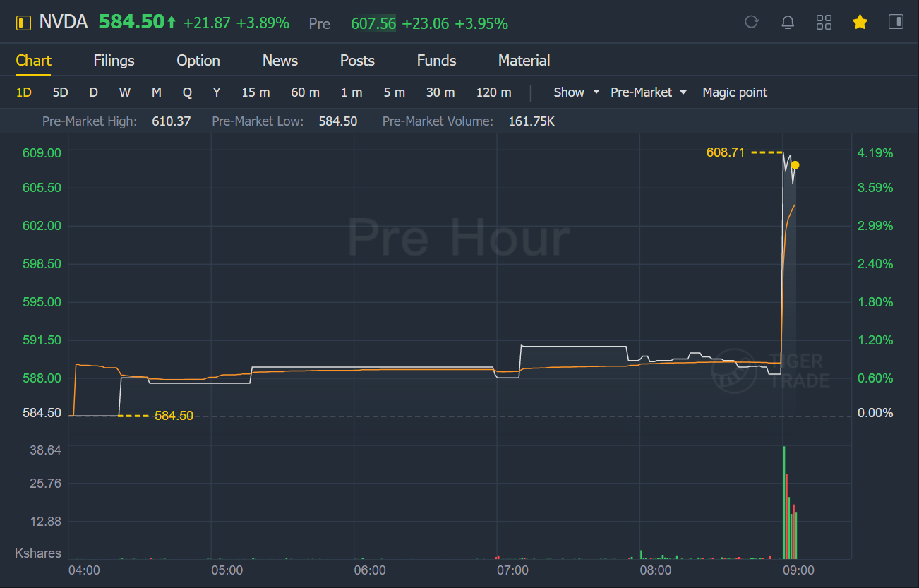
Task: Select the 120 m interval
Action: 494,92
